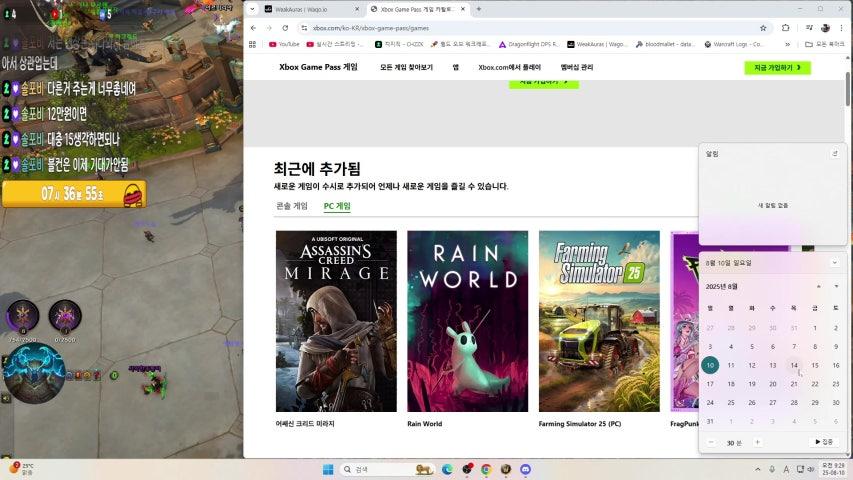This screenshot has width=853, height=480.
Task: Open the tab search dropdown in Chrome
Action: click(x=252, y=9)
